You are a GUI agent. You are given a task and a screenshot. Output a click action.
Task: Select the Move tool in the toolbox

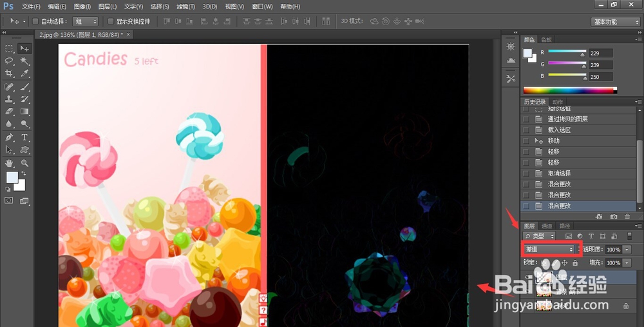point(24,48)
